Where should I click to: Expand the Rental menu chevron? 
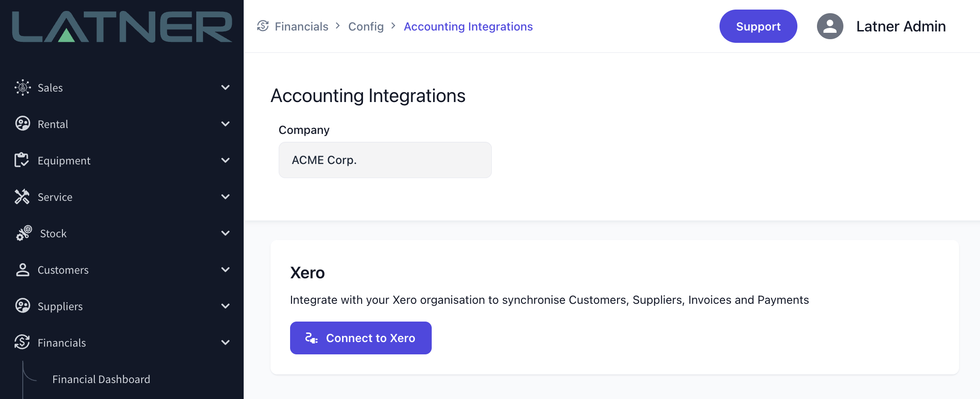point(225,124)
